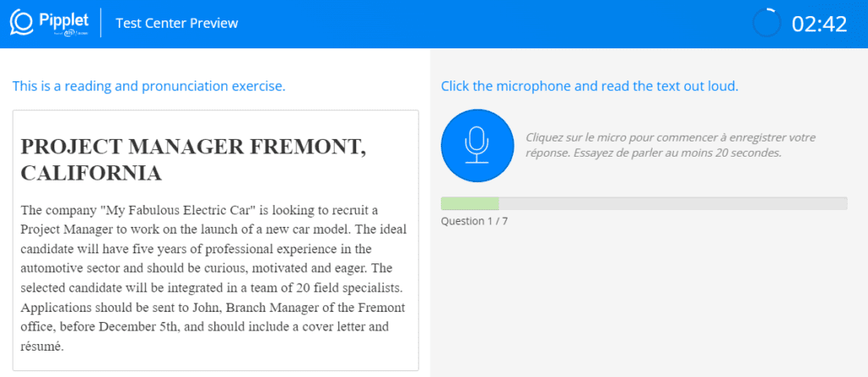
Task: Click the green filled part of the progress bar
Action: (x=470, y=203)
